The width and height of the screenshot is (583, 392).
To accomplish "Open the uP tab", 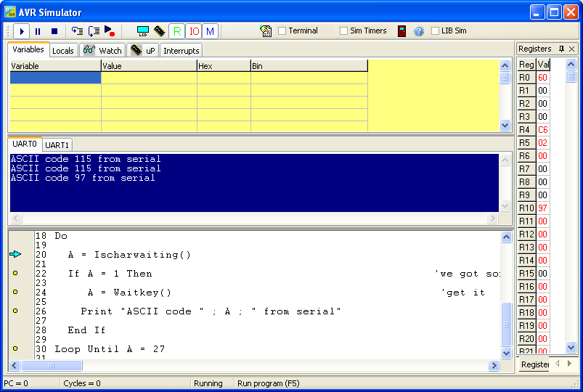I will (x=143, y=51).
